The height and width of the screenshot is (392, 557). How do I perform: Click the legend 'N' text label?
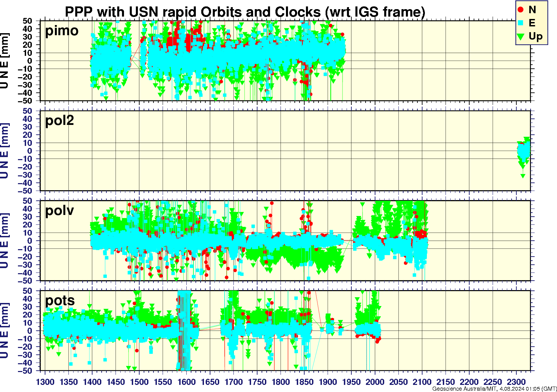pos(532,10)
